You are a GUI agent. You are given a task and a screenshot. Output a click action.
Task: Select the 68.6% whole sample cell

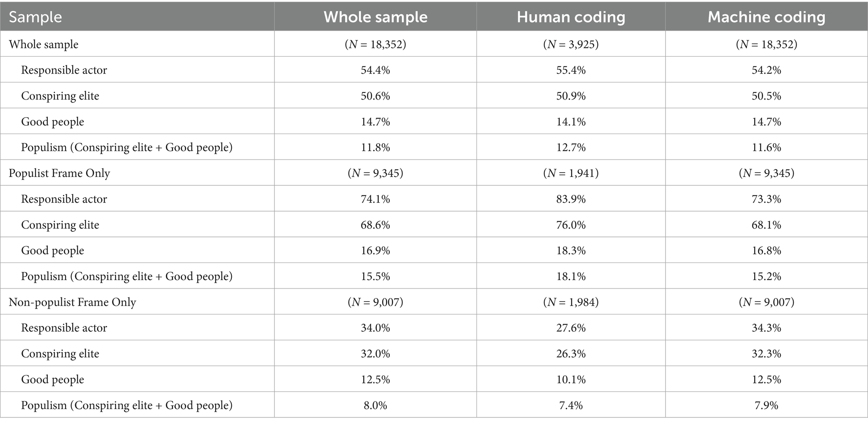point(375,225)
